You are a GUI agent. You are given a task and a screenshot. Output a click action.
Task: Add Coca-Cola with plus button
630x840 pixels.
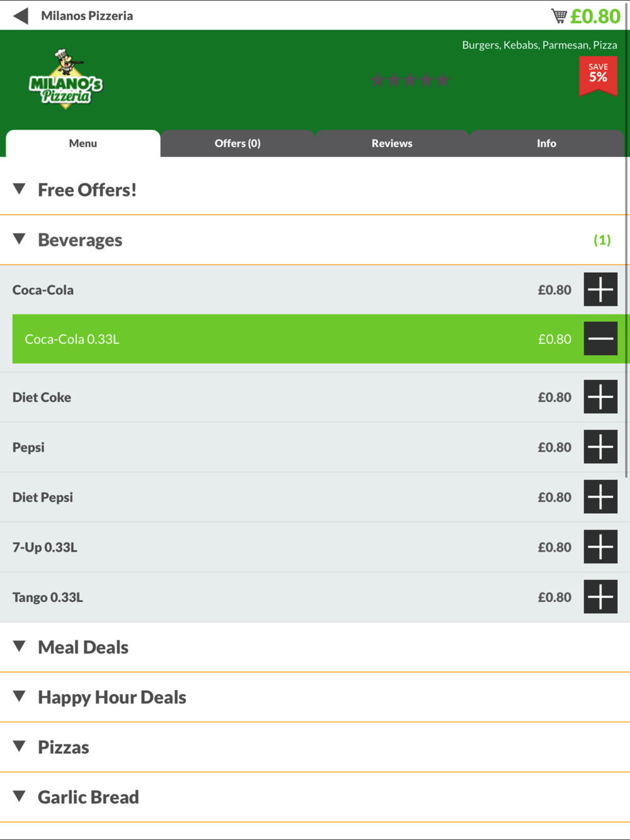(600, 290)
